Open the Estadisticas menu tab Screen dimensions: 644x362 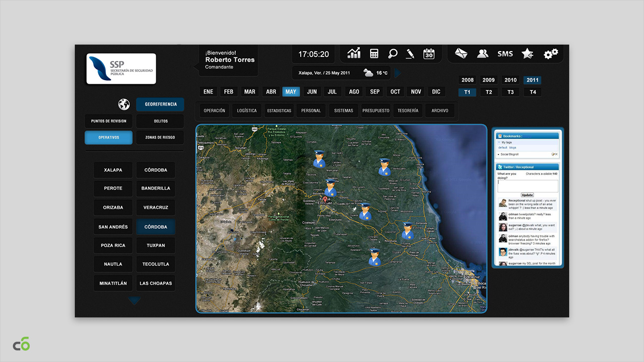click(x=279, y=110)
